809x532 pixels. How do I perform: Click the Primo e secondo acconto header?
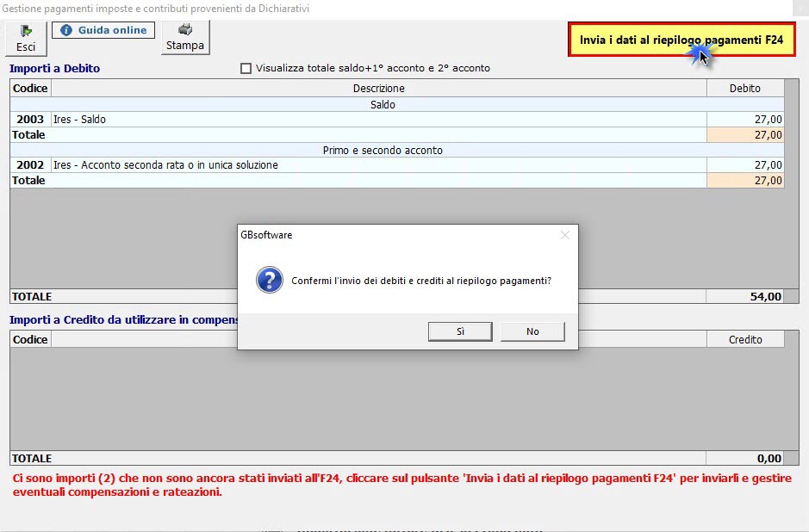(x=397, y=150)
